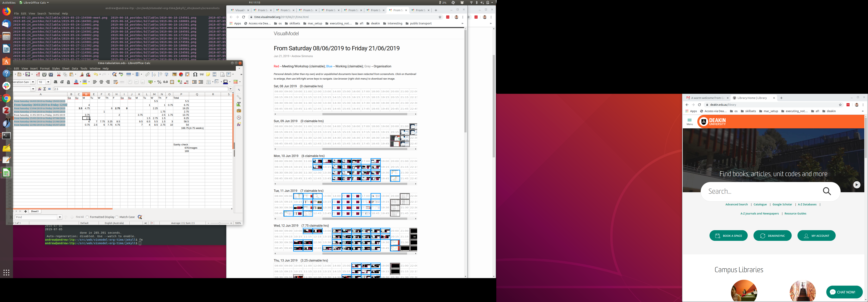Image resolution: width=868 pixels, height=302 pixels.
Task: Click the Export as PDF icon
Action: (38, 74)
